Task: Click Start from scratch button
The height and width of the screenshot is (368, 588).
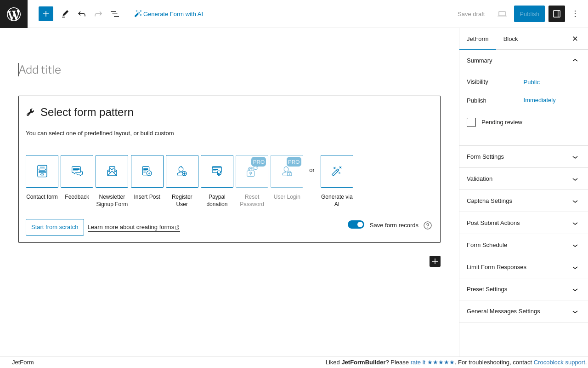Action: [55, 227]
